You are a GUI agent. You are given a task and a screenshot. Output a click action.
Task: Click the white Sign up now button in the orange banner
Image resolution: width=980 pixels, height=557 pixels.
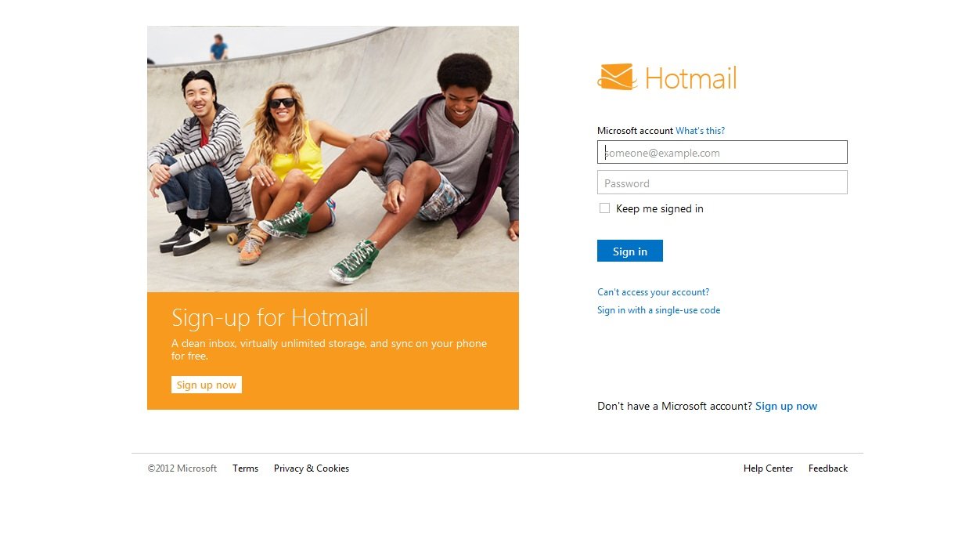pyautogui.click(x=207, y=385)
